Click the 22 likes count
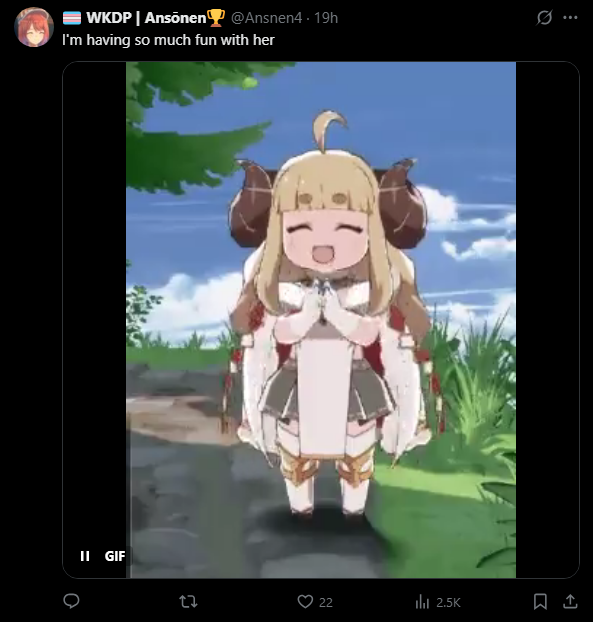The width and height of the screenshot is (593, 622). point(326,603)
